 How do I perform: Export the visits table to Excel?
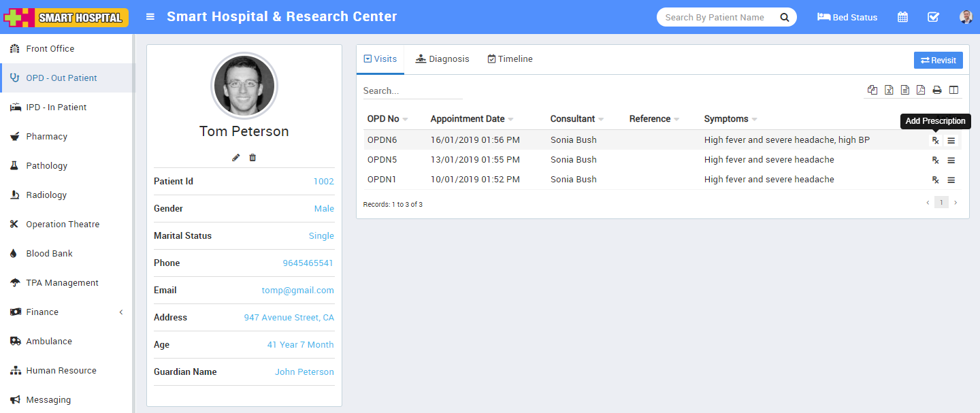889,89
